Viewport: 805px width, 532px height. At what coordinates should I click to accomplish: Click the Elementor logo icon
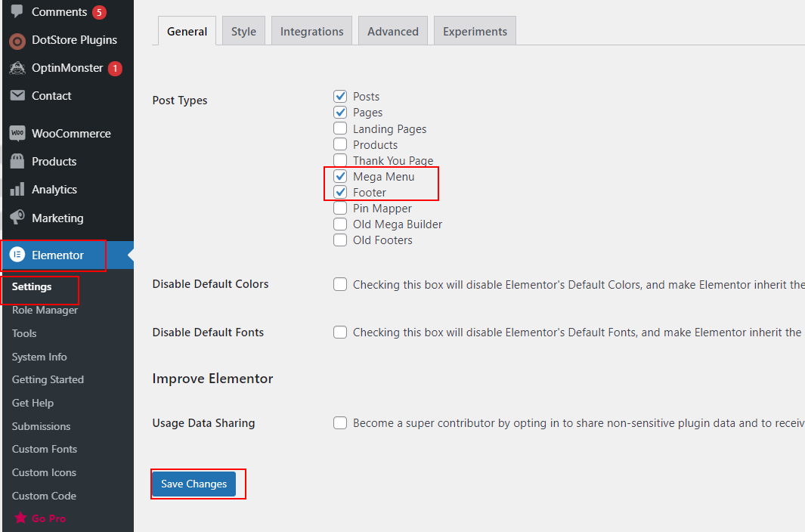click(17, 255)
